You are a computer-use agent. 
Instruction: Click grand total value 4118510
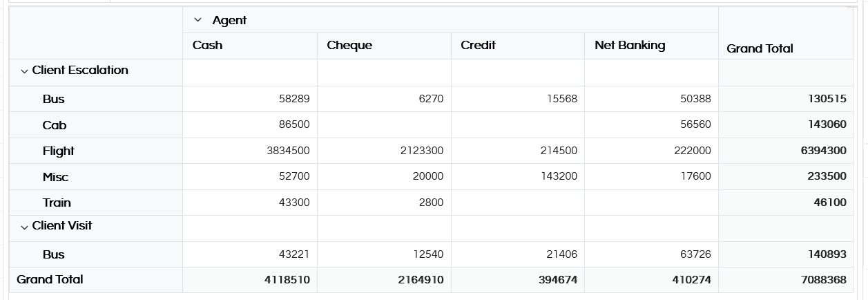point(287,280)
